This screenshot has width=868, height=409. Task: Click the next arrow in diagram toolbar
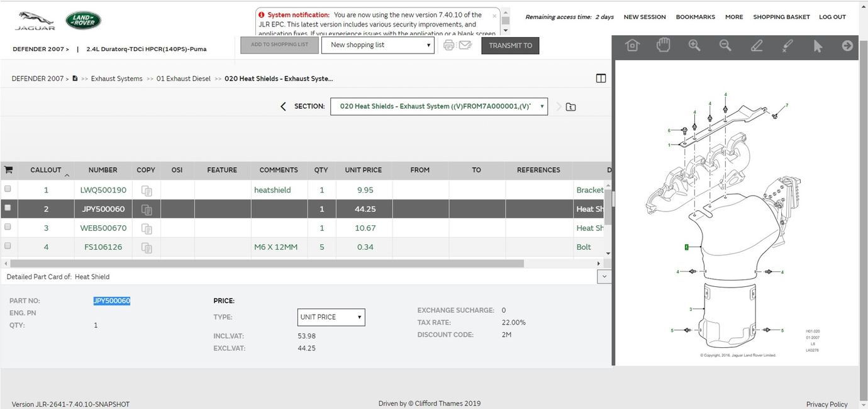click(847, 45)
